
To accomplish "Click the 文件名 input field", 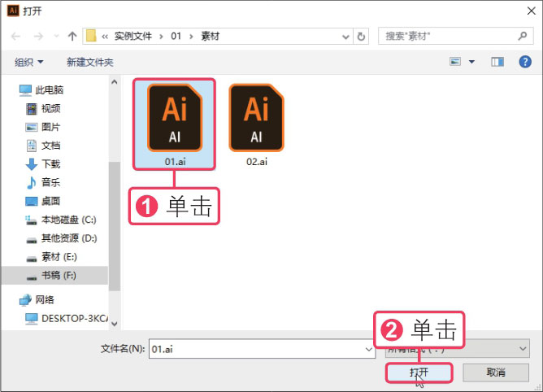I will (262, 349).
